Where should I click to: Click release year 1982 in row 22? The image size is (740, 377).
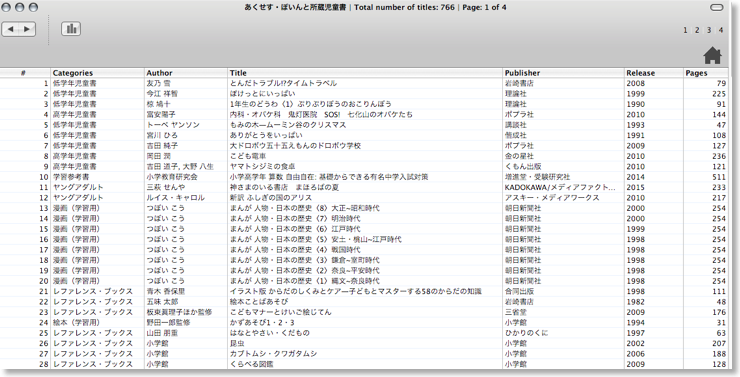pyautogui.click(x=635, y=302)
